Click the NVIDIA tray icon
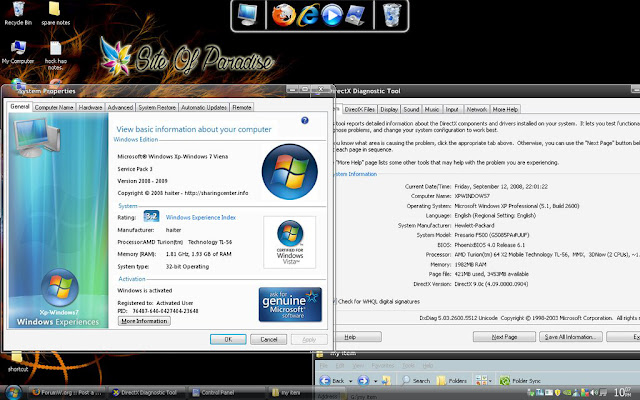The height and width of the screenshot is (400, 640). [567, 393]
